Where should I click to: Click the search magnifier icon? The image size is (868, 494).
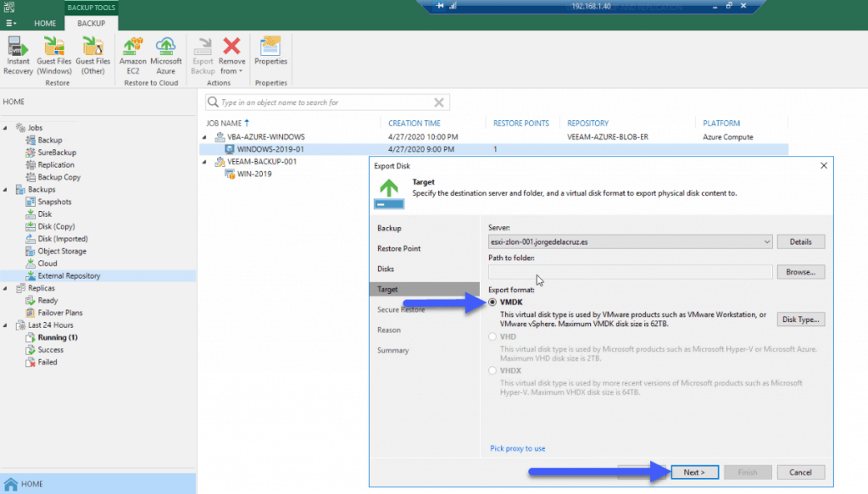(x=213, y=103)
